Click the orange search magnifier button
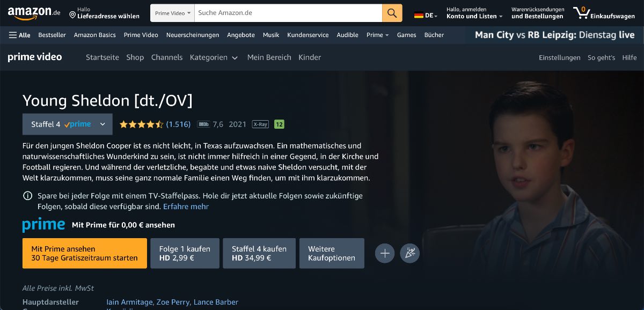644x310 pixels. click(x=392, y=13)
